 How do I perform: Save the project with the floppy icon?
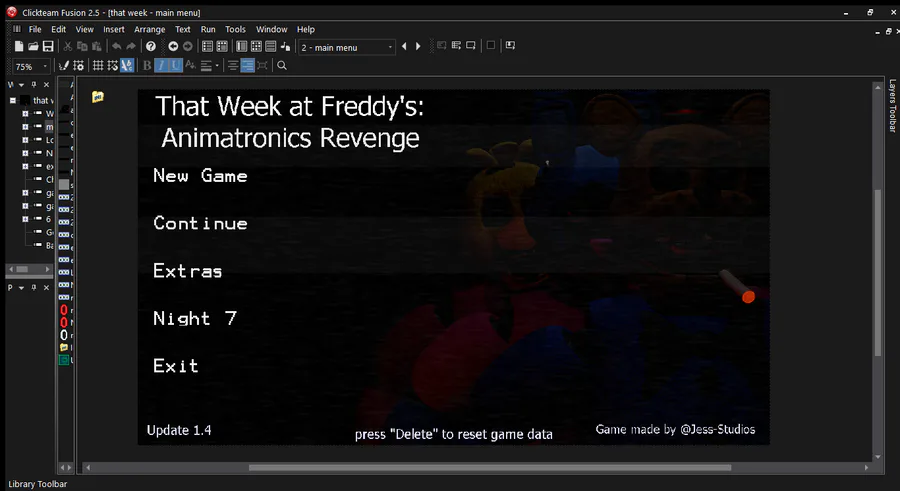tap(48, 47)
